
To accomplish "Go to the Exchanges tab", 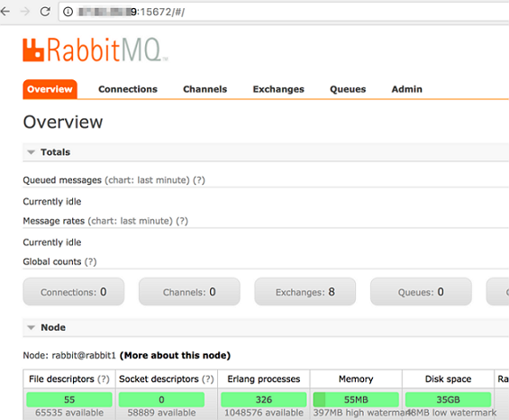I will 278,89.
